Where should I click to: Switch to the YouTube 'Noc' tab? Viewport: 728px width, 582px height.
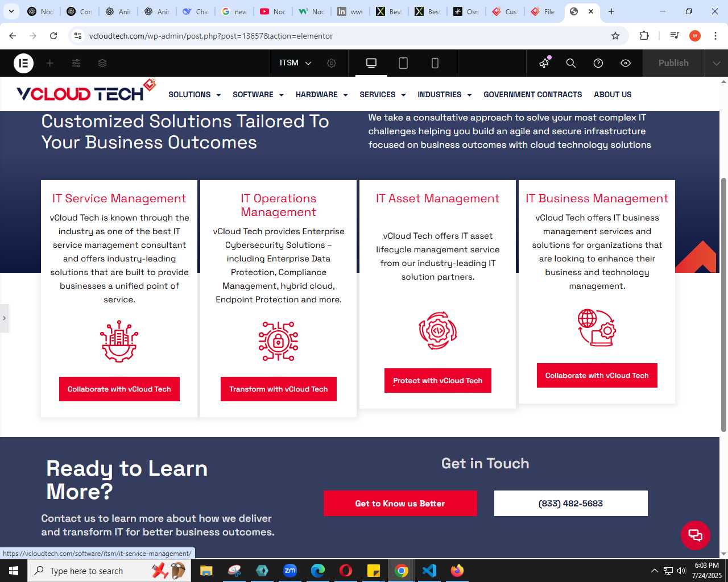[272, 11]
